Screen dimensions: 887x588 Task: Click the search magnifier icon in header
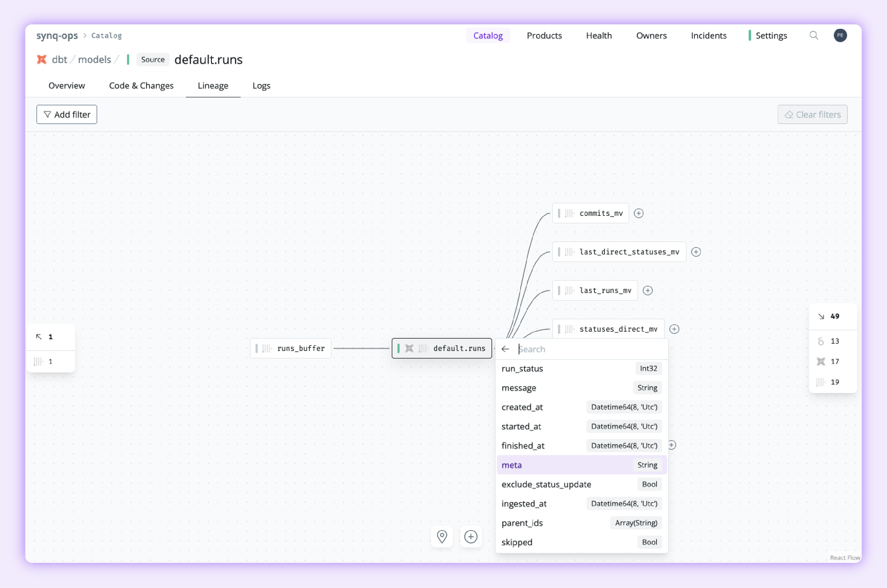click(x=814, y=35)
